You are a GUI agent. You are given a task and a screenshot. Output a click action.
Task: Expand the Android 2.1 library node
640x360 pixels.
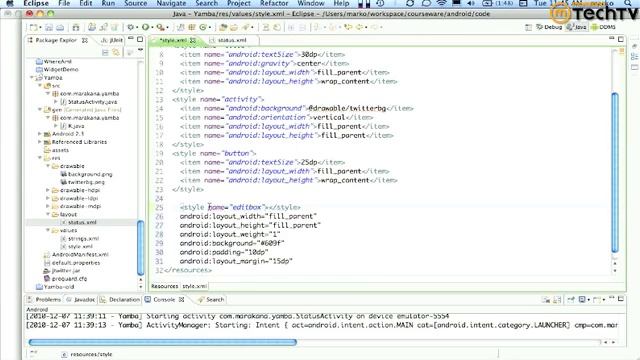click(40, 133)
